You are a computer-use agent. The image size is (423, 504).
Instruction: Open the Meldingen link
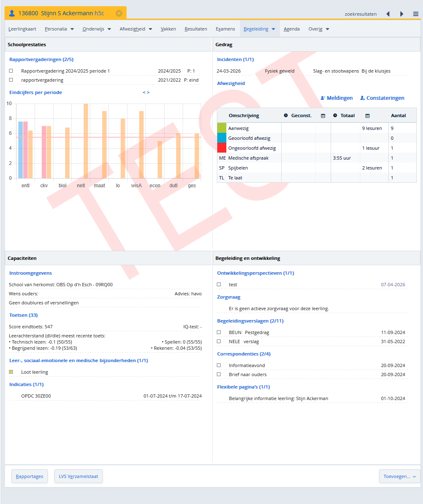(340, 98)
